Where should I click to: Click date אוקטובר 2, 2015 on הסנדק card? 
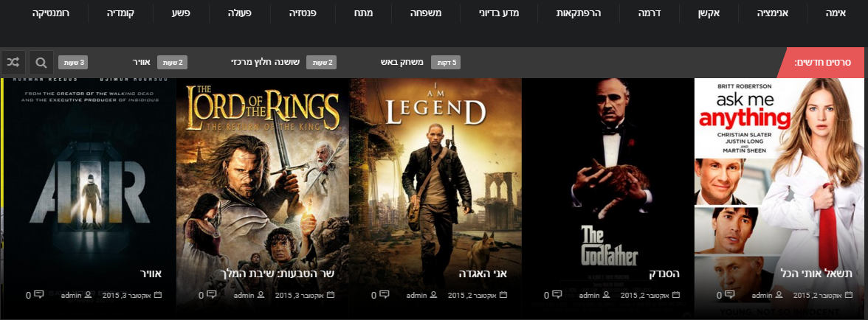tap(645, 295)
